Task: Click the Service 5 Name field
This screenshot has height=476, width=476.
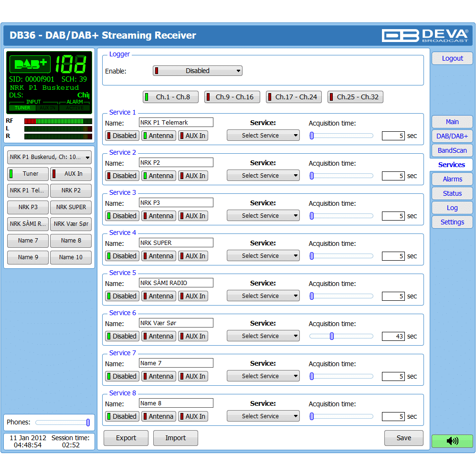Action: [x=176, y=283]
